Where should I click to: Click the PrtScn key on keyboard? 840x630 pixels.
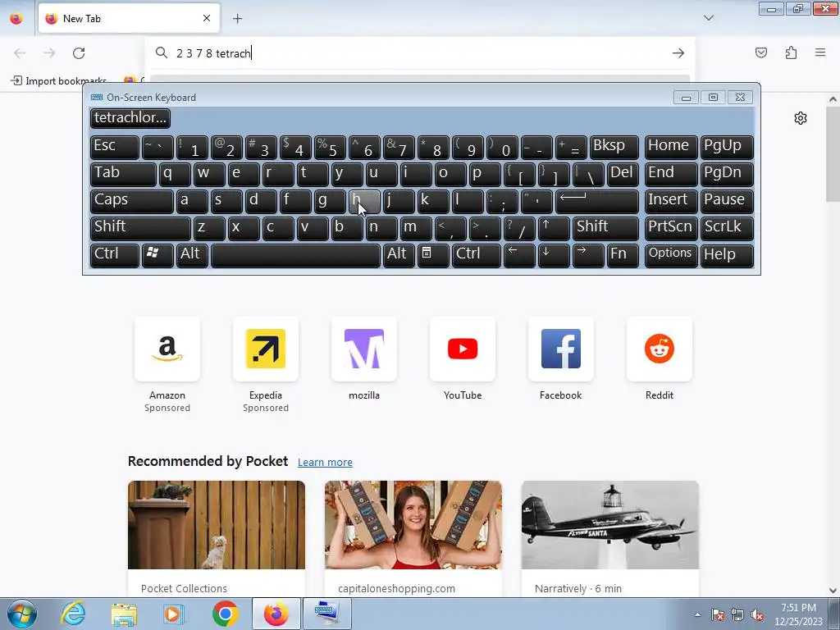pyautogui.click(x=670, y=228)
